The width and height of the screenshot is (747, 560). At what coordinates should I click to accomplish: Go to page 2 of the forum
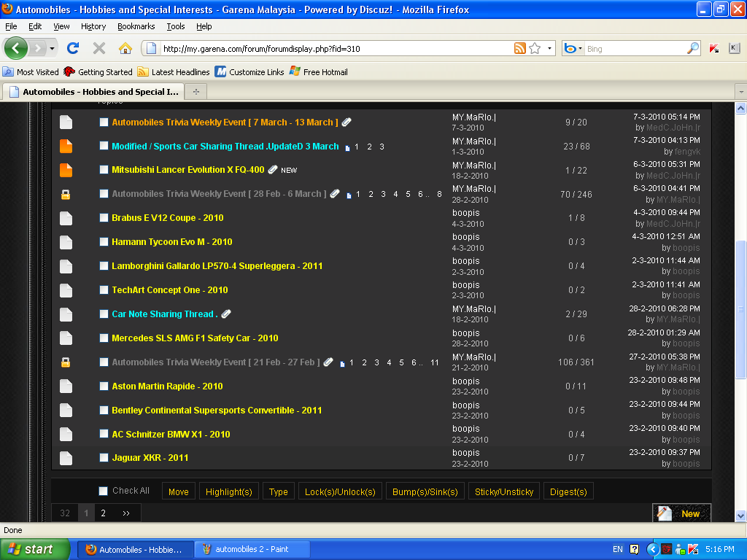103,513
